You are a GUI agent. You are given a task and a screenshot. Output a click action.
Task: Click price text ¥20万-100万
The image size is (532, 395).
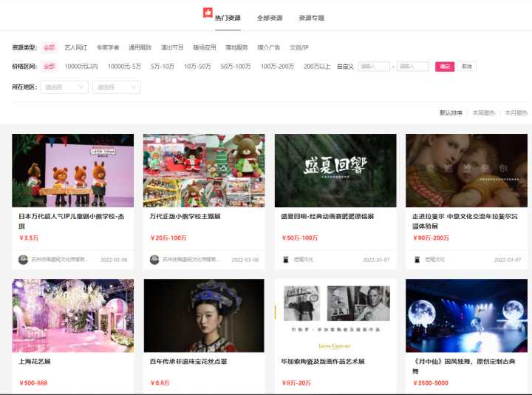click(168, 237)
